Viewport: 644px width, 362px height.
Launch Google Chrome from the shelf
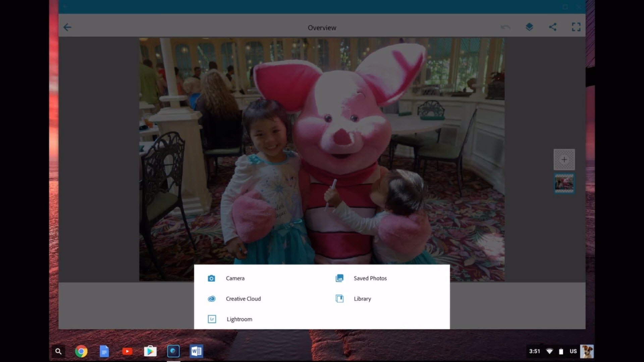point(81,351)
